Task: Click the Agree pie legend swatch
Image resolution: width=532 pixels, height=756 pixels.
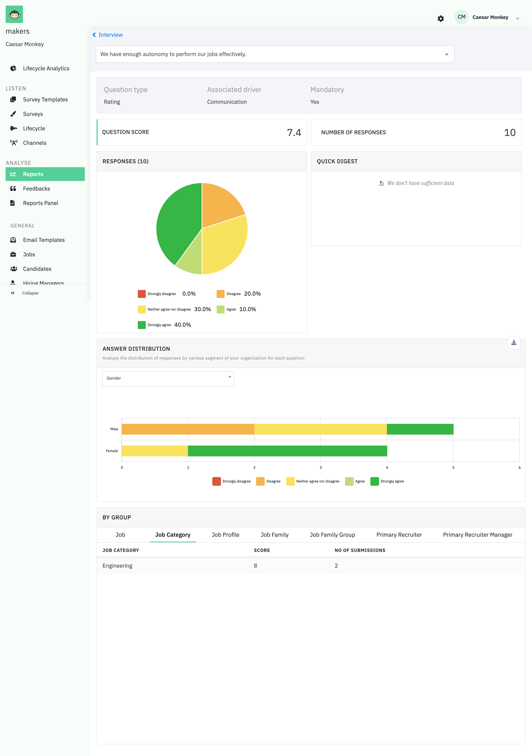Action: pyautogui.click(x=220, y=309)
